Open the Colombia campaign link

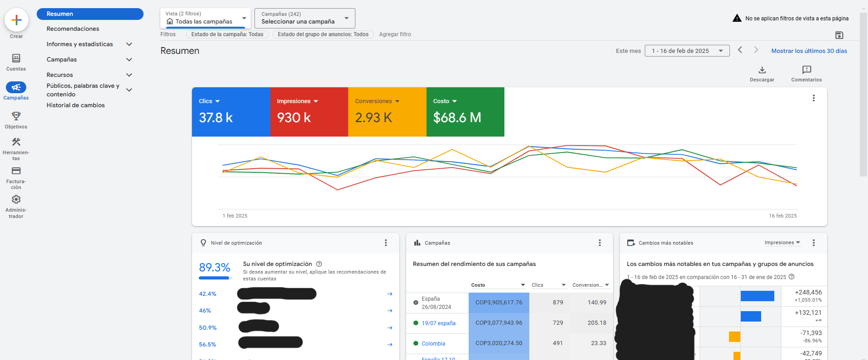click(433, 344)
